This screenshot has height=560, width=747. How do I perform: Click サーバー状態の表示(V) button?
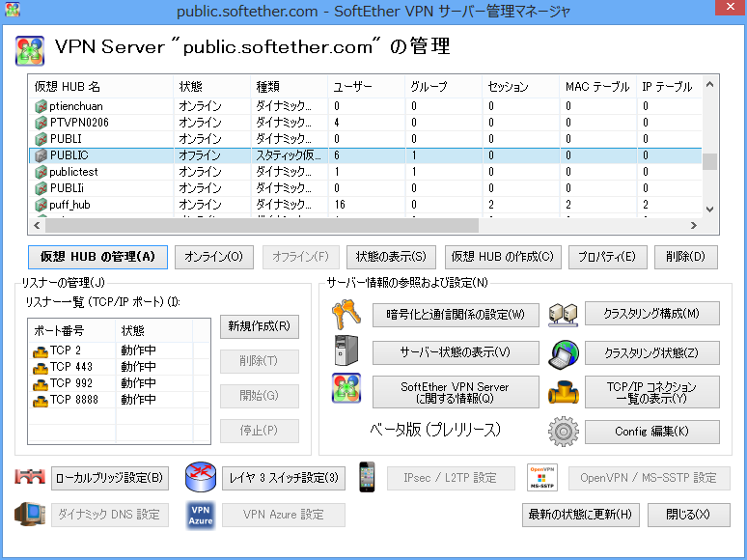pos(456,352)
